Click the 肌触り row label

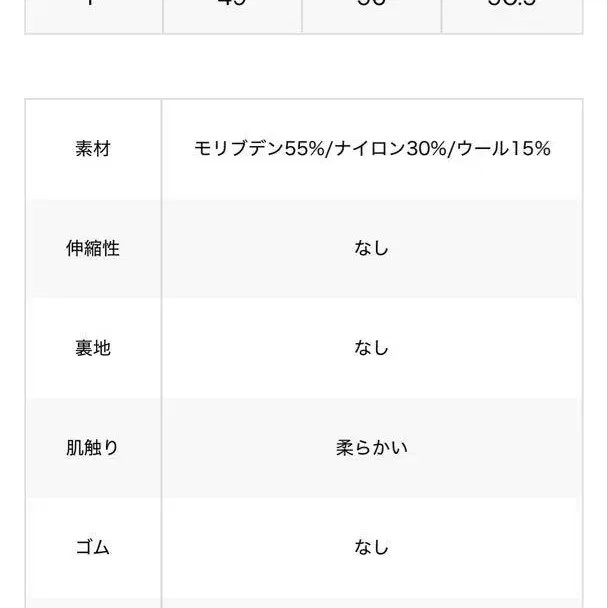pos(93,448)
